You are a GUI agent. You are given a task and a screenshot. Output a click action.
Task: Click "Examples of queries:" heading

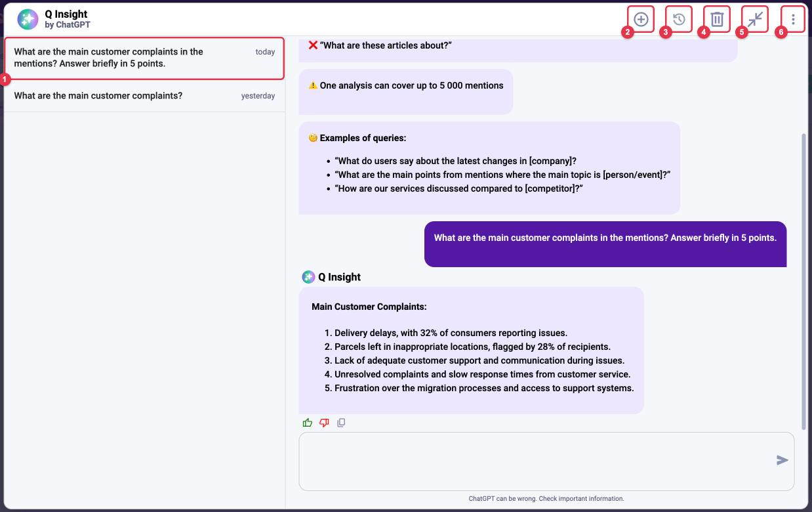pyautogui.click(x=363, y=138)
